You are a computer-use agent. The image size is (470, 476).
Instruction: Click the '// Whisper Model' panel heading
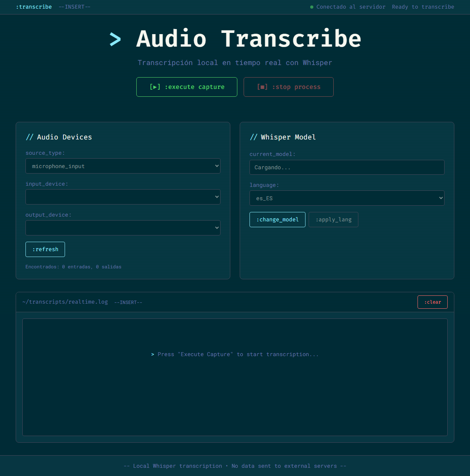pos(283,137)
